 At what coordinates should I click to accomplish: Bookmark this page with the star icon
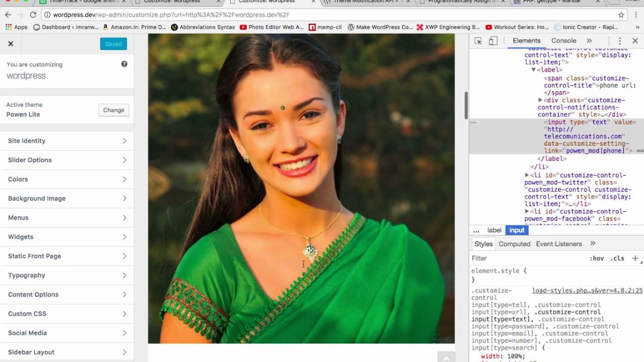[x=621, y=15]
